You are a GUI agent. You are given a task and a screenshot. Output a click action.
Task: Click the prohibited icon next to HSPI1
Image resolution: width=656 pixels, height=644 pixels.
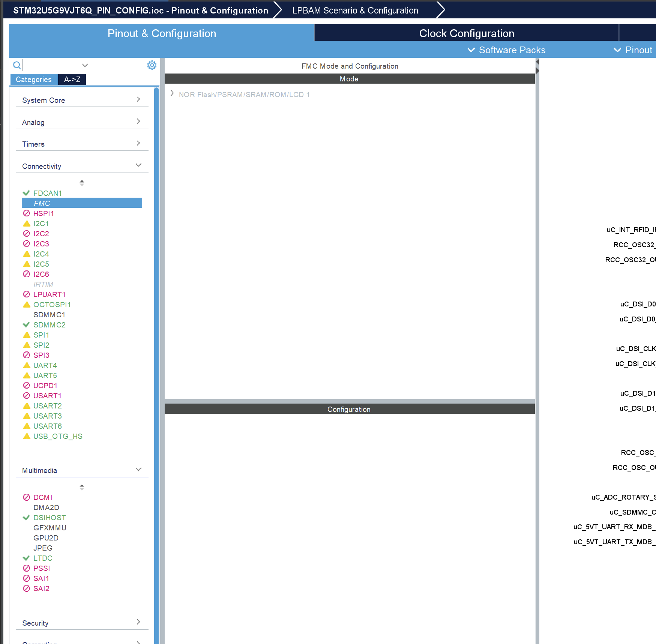[x=26, y=213]
